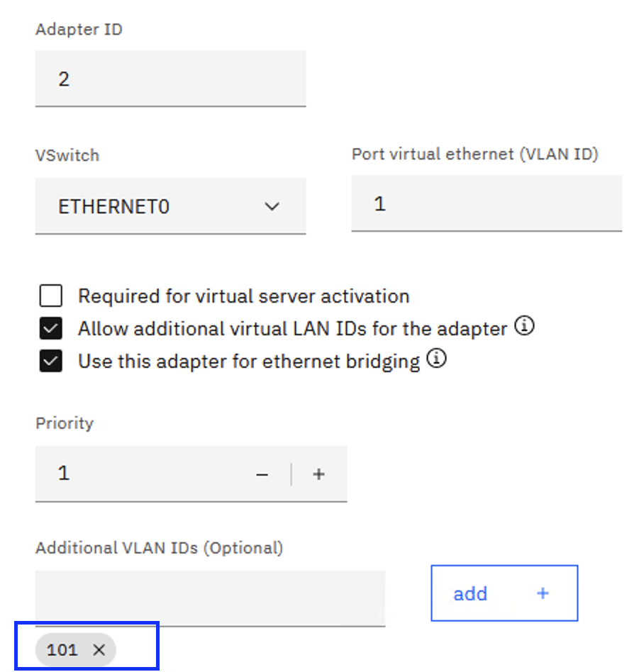Viewport: 634px width, 672px height.
Task: Uncheck "Allow additional virtual LAN IDs for the adapter"
Action: pos(50,327)
